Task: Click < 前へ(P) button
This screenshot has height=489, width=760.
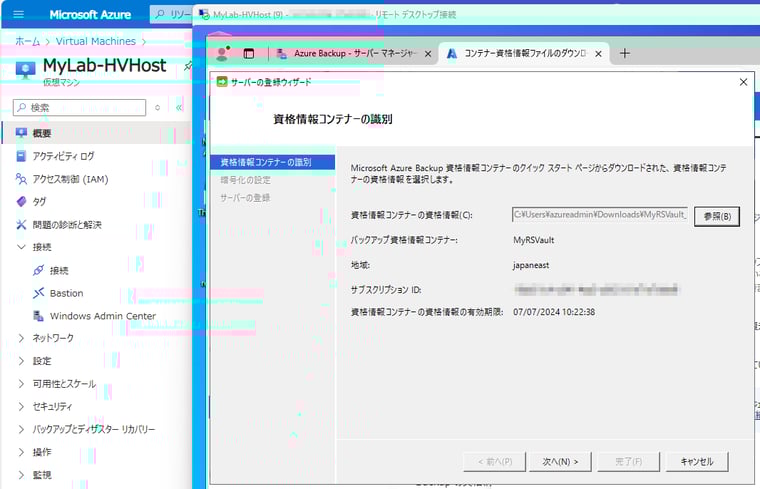Action: click(494, 462)
